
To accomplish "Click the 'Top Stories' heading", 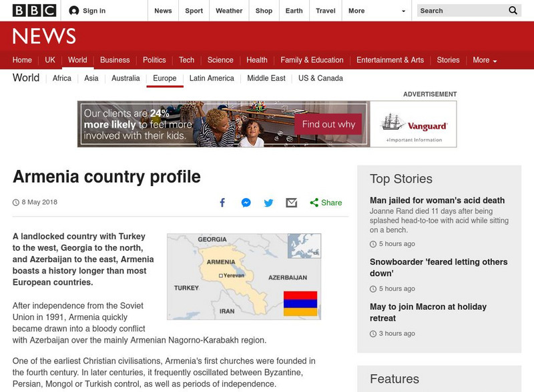I will pos(401,179).
